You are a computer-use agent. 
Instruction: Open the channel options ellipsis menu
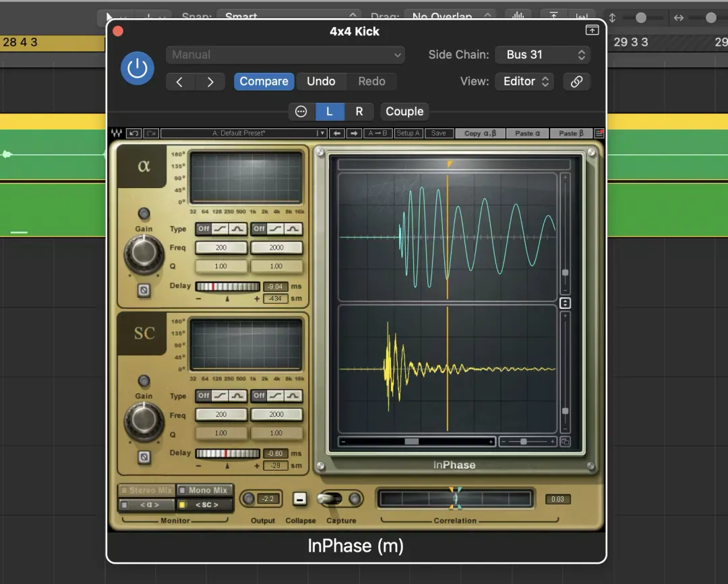coord(301,111)
